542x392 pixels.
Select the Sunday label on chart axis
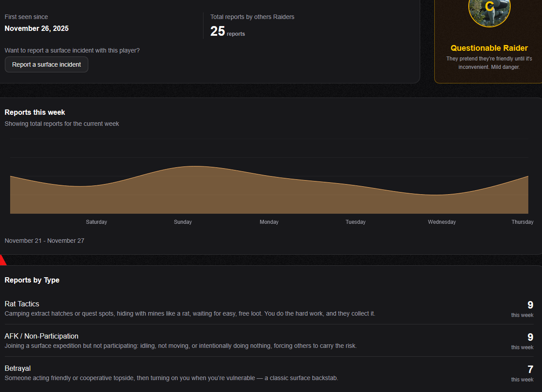tap(183, 222)
